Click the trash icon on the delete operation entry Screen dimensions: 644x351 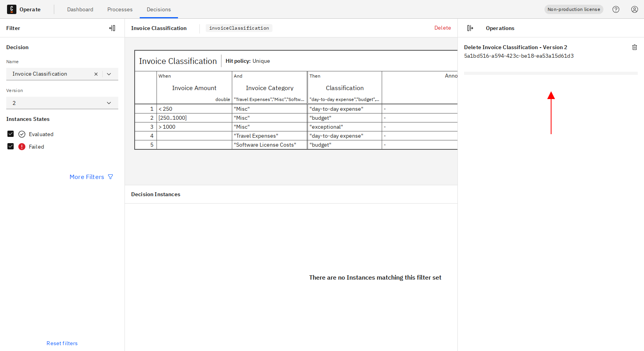pos(634,47)
